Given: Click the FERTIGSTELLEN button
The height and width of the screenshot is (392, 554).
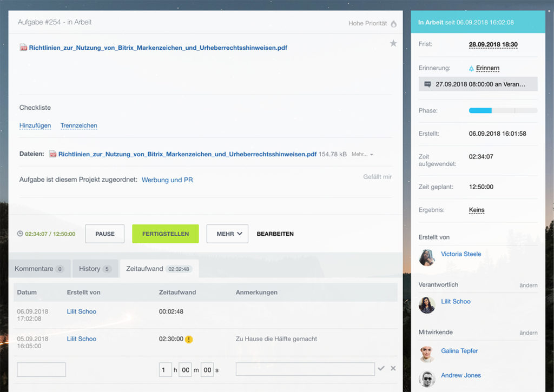Looking at the screenshot, I should [166, 234].
